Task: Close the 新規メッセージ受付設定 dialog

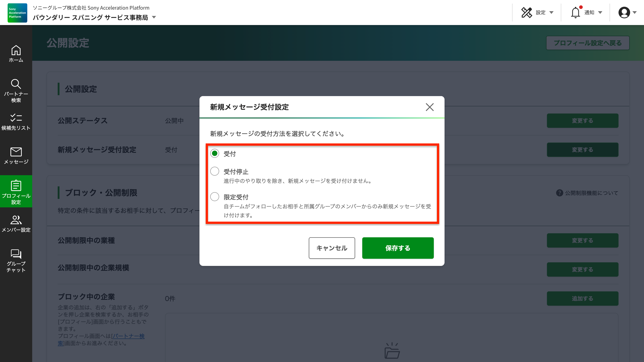Action: point(430,107)
